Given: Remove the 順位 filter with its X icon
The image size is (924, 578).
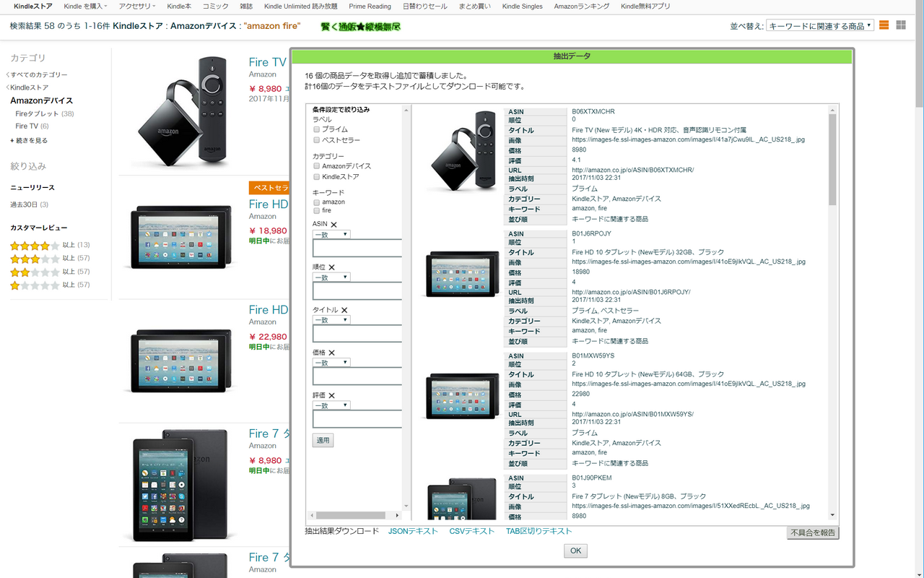Looking at the screenshot, I should click(x=332, y=267).
